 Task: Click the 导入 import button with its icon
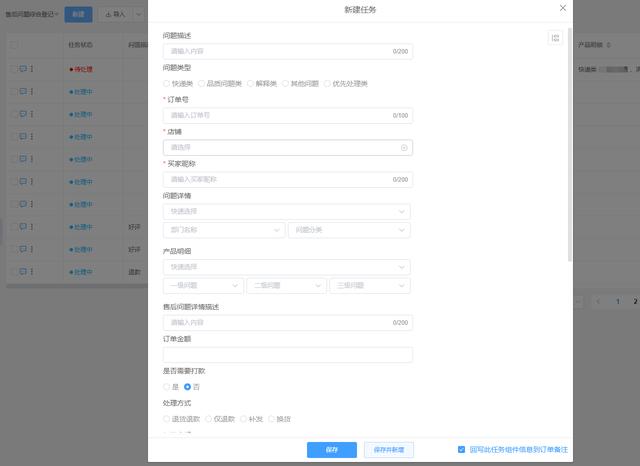pyautogui.click(x=116, y=15)
